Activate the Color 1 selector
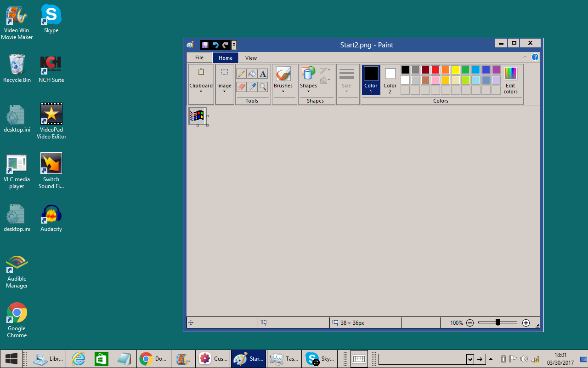The width and height of the screenshot is (588, 368). click(371, 80)
